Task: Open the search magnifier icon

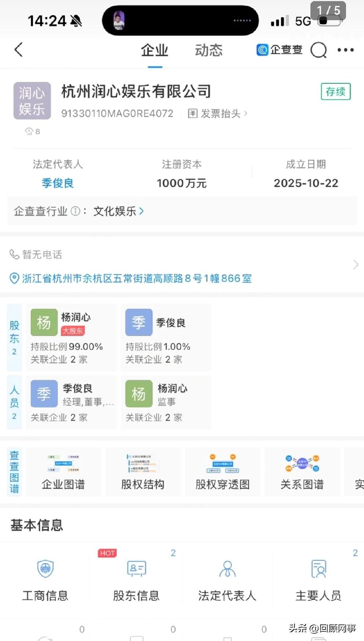Action: click(x=318, y=50)
